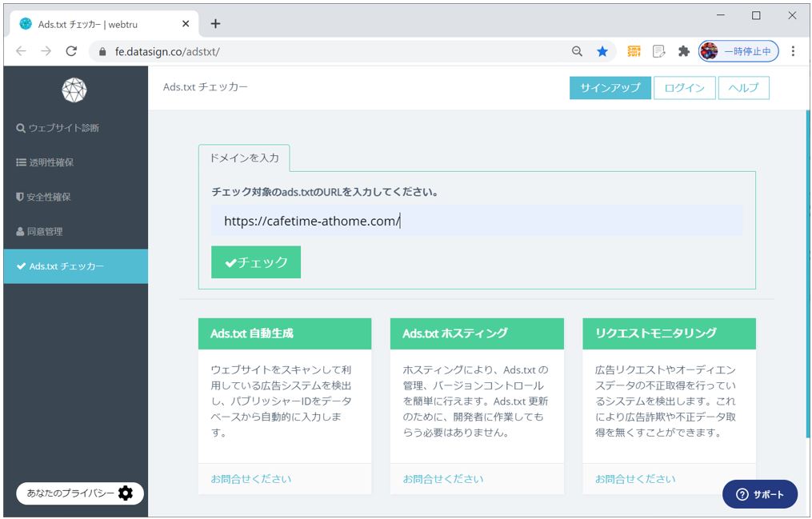Select the ドメインを入力 tab
This screenshot has width=812, height=519.
(244, 158)
